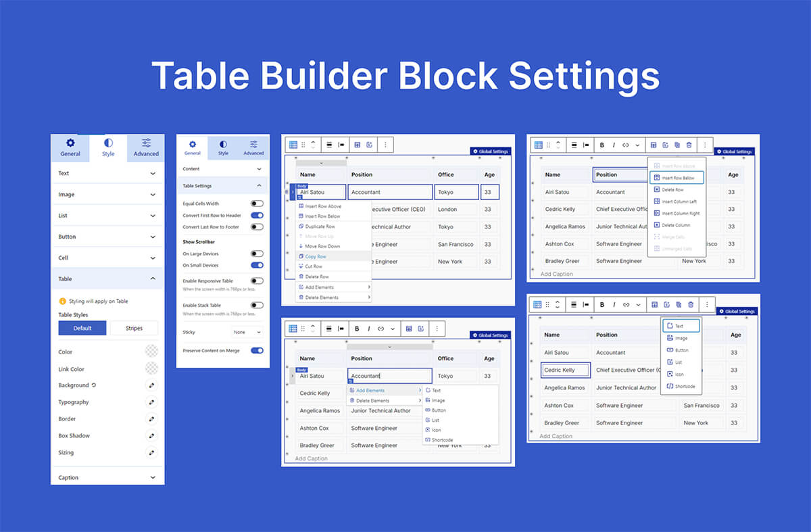The image size is (811, 532).
Task: Expand the Cell style section
Action: [x=107, y=258]
